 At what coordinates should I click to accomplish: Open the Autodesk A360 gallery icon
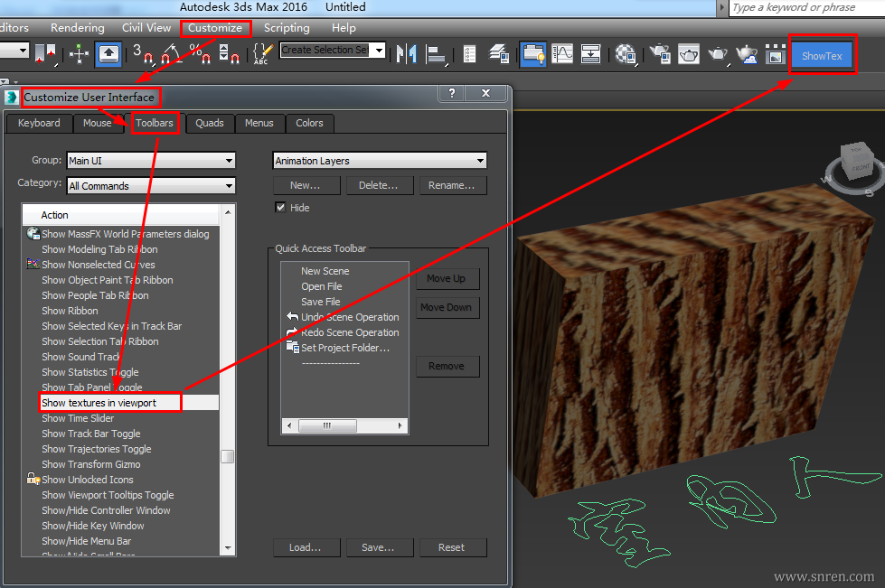pyautogui.click(x=776, y=54)
